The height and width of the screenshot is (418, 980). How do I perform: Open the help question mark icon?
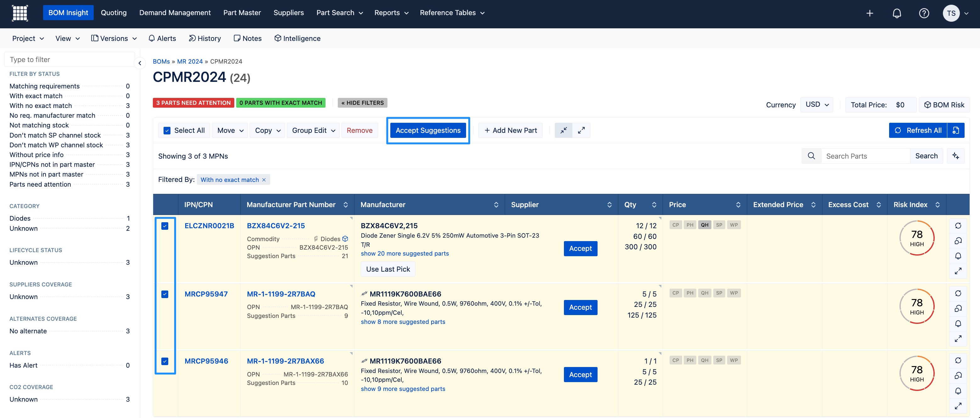(924, 13)
